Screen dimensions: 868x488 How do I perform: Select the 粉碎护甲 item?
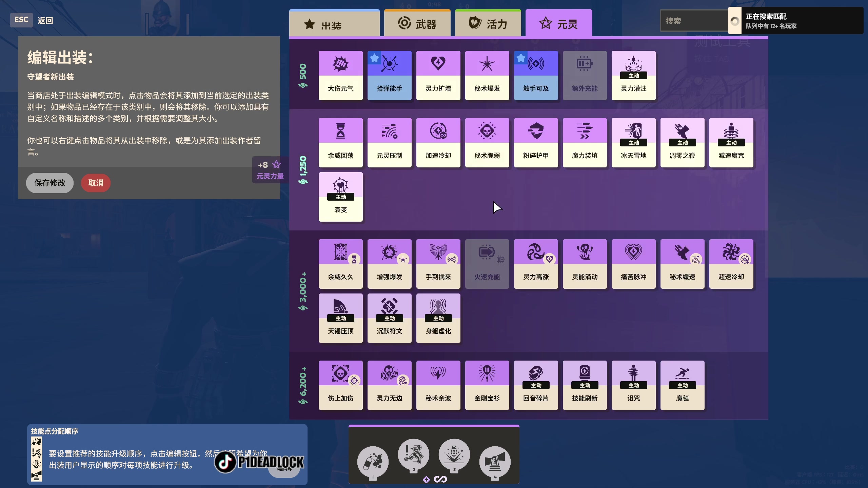[x=536, y=142]
